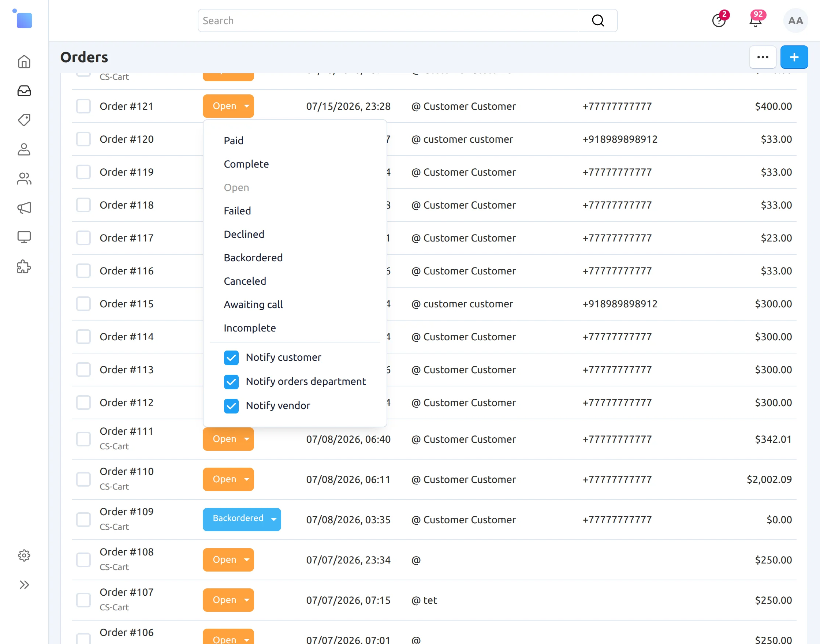Viewport: 820px width, 644px height.
Task: Open customer customer link on Order #120 row
Action: coord(468,139)
